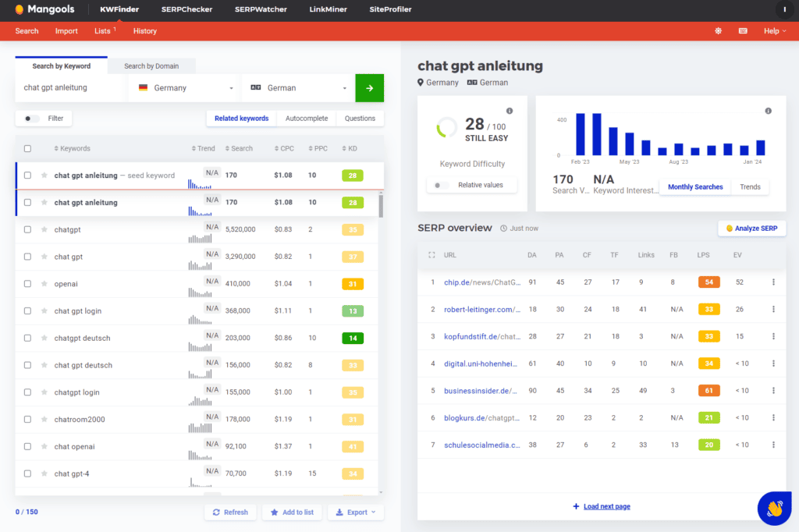Select the Questions tab
This screenshot has height=532, width=799.
click(360, 119)
